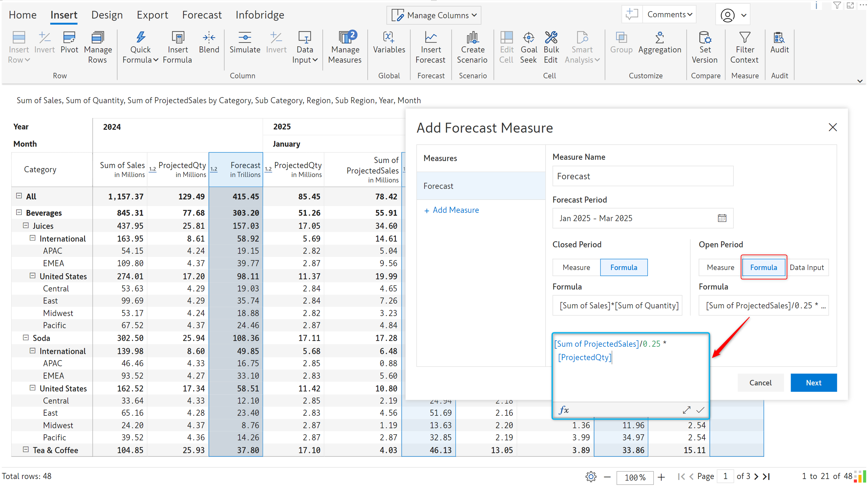
Task: Collapse the Beverages row
Action: tap(19, 212)
